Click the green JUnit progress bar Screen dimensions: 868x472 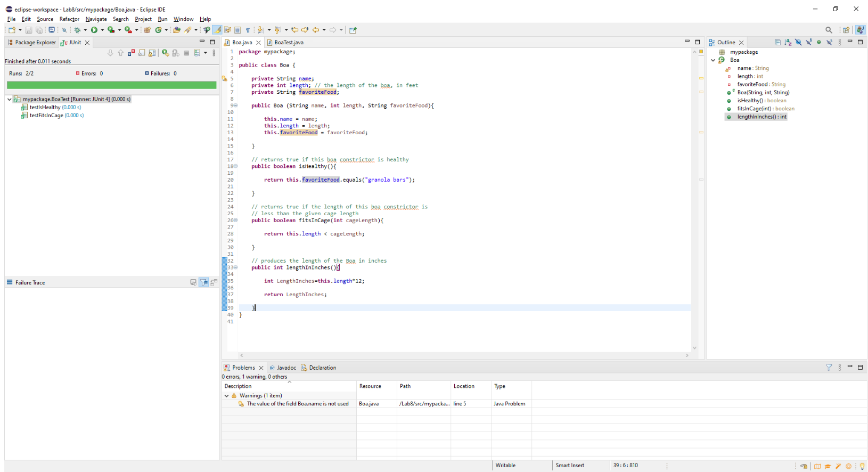111,85
